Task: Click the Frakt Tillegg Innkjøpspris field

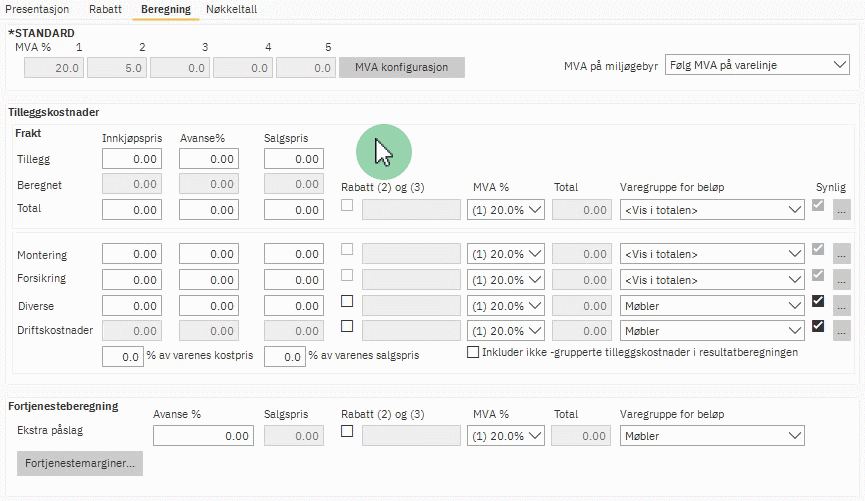Action: click(x=132, y=159)
